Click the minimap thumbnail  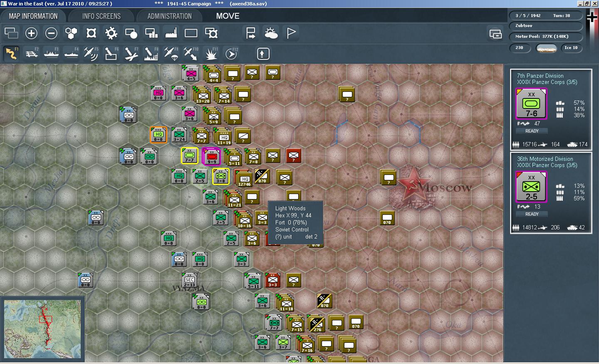tap(42, 329)
